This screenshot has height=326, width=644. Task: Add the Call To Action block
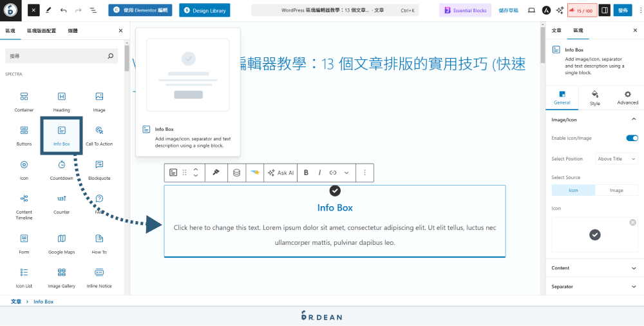[x=99, y=137]
